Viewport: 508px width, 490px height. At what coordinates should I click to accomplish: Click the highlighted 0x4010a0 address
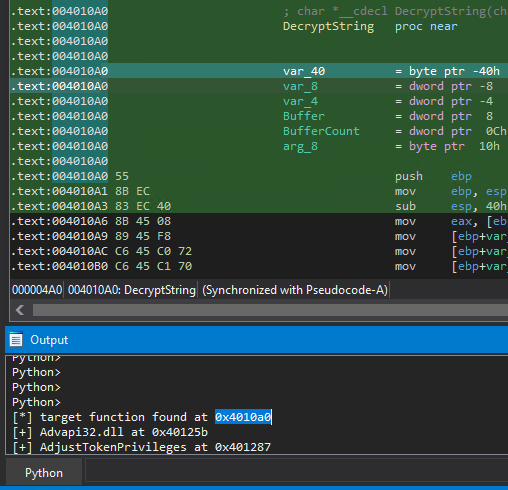(x=243, y=417)
